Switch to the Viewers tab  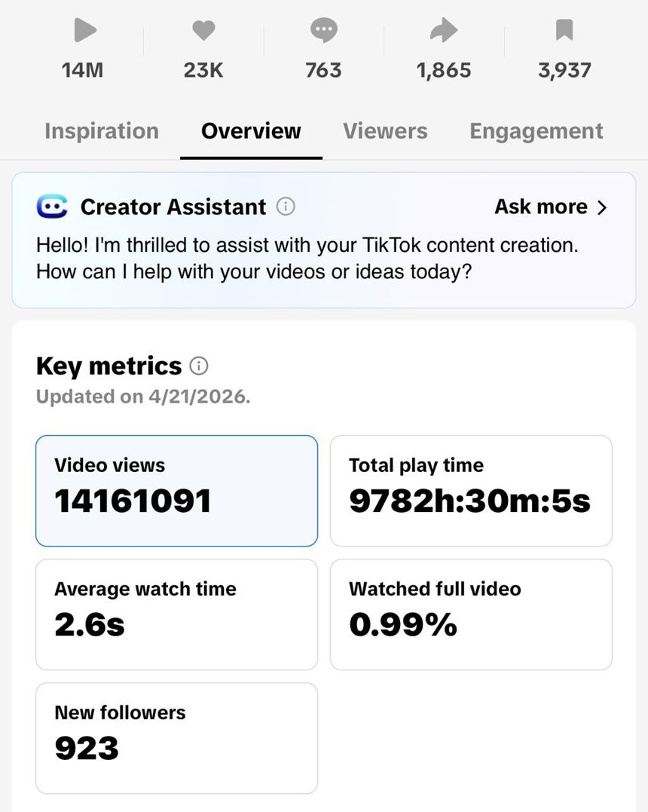[x=385, y=131]
